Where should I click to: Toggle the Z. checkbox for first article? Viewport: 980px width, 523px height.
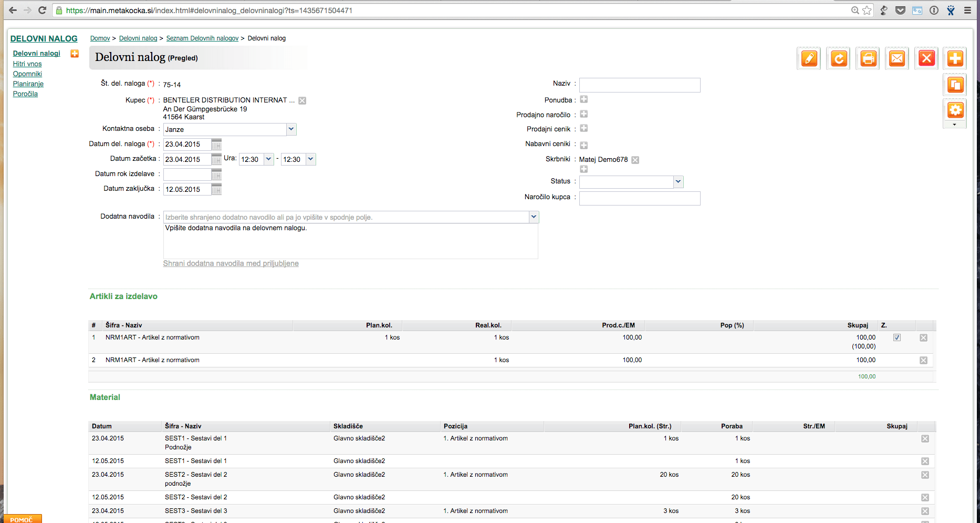click(897, 337)
